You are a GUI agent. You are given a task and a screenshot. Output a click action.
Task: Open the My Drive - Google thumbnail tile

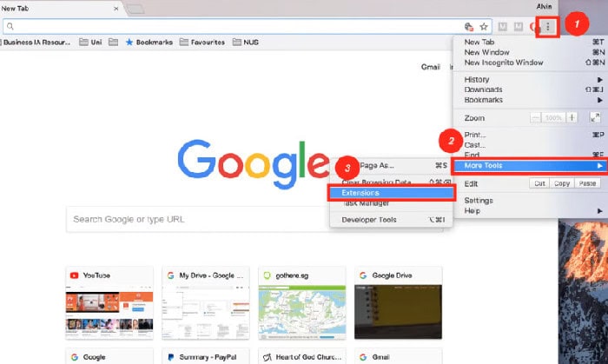[206, 302]
